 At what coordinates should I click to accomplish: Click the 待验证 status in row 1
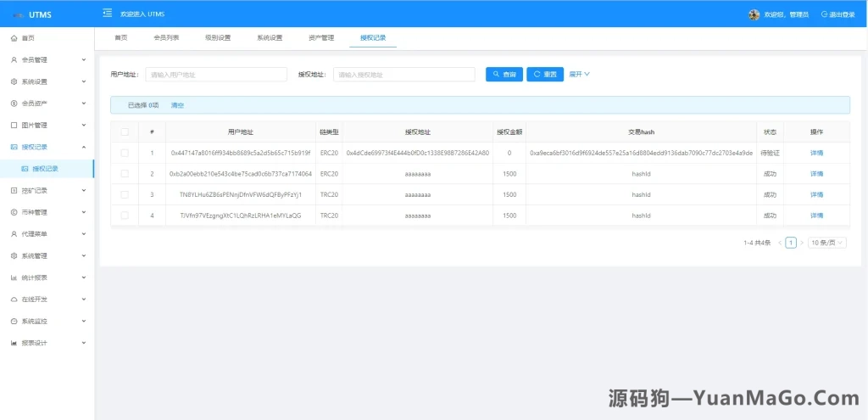tap(770, 153)
